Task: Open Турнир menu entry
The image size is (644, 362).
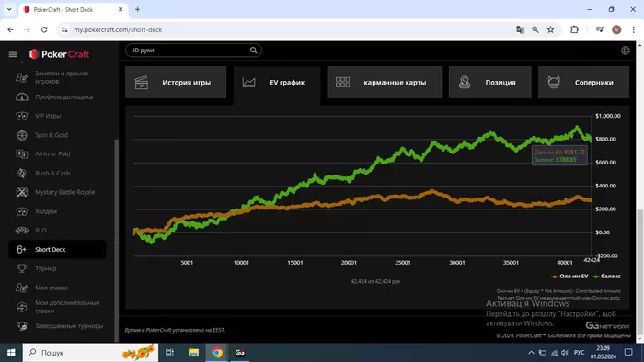Action: [57, 268]
